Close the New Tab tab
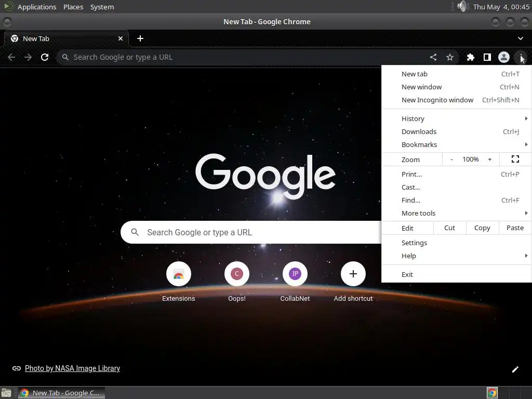 [x=121, y=38]
